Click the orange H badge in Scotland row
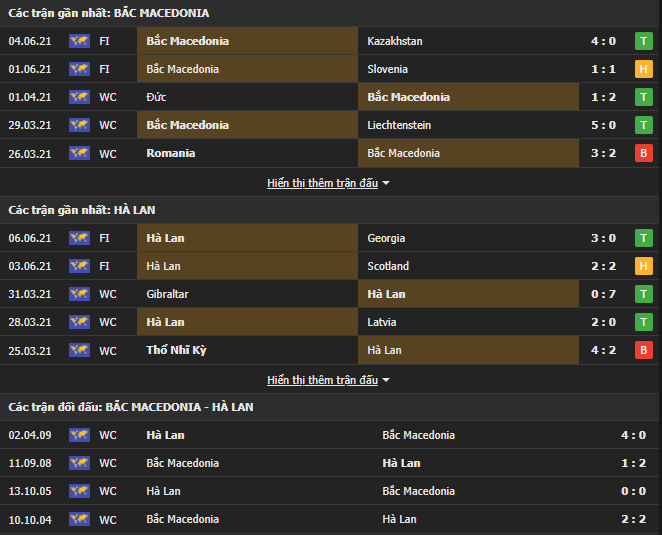 click(643, 266)
